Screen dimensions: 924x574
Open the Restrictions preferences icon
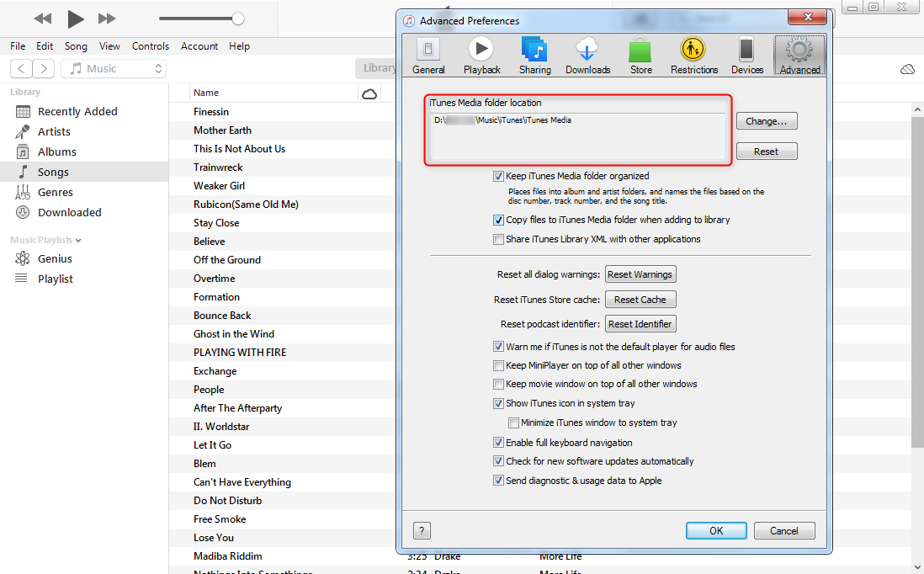pos(693,56)
